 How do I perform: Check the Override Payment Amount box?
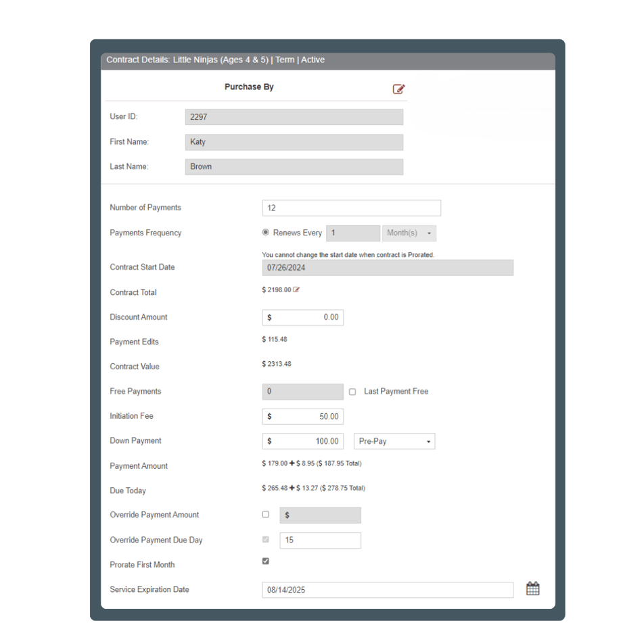click(x=266, y=514)
